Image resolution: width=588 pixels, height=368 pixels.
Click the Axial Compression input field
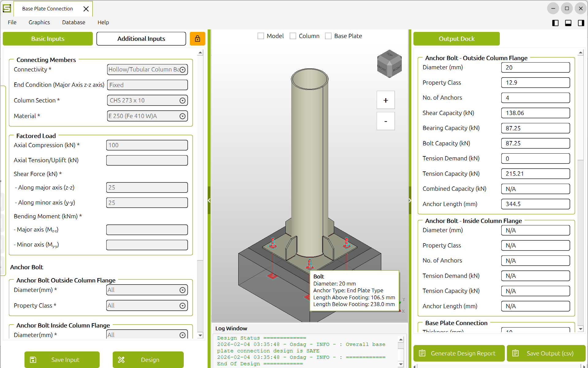click(147, 145)
